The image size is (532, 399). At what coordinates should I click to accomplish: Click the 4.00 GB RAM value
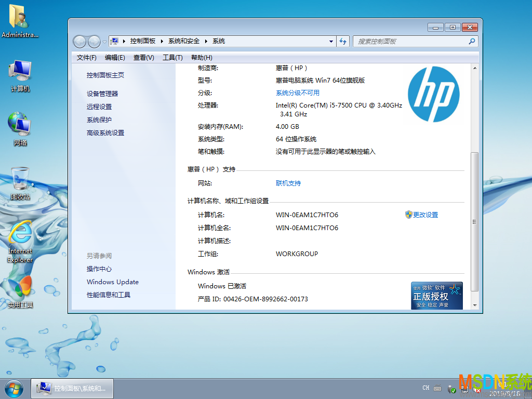click(287, 127)
